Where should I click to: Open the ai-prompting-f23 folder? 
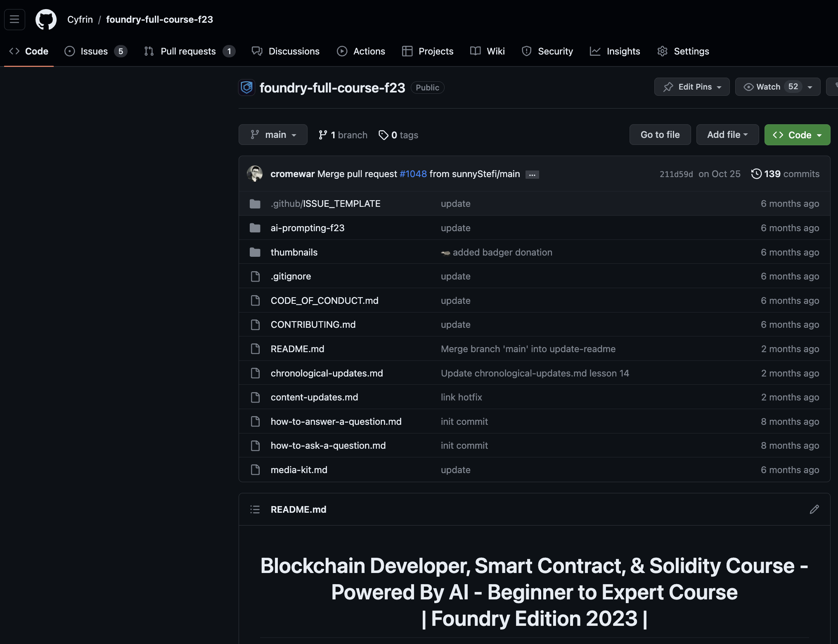tap(308, 228)
